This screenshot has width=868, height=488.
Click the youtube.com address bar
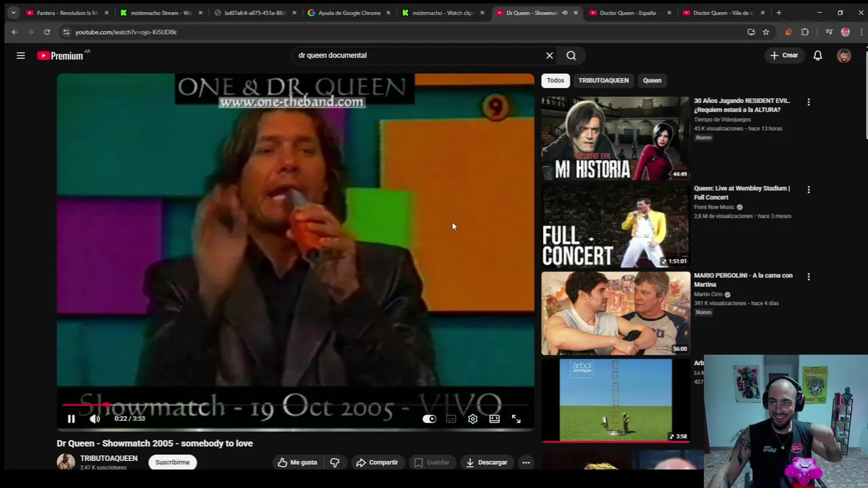click(x=407, y=32)
